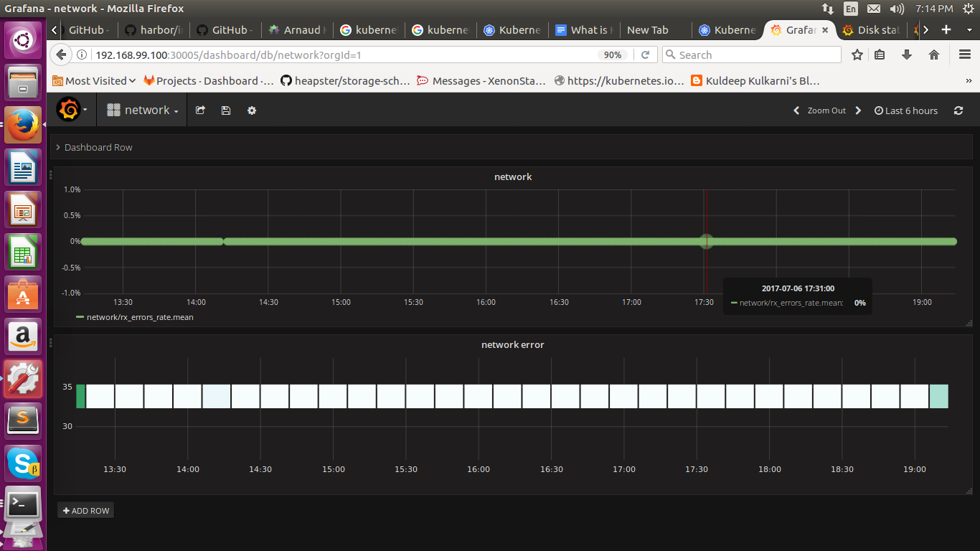Image resolution: width=980 pixels, height=551 pixels.
Task: Open System Settings wrench icon in launcher
Action: click(24, 378)
